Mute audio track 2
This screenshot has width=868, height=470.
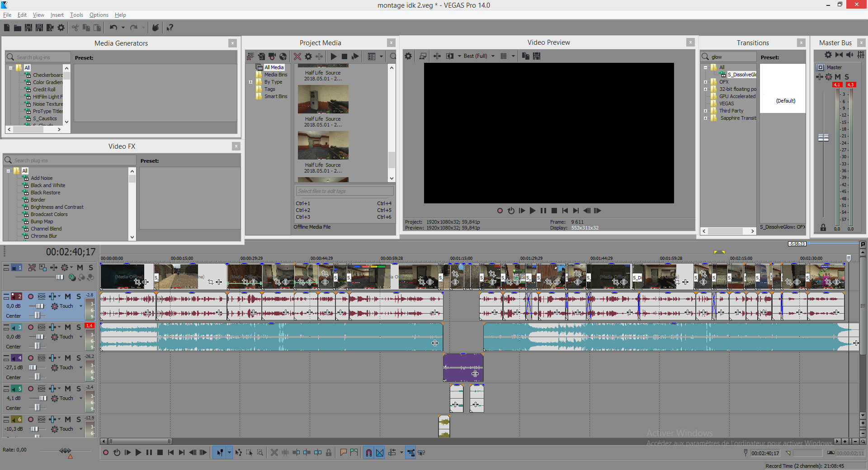click(68, 296)
